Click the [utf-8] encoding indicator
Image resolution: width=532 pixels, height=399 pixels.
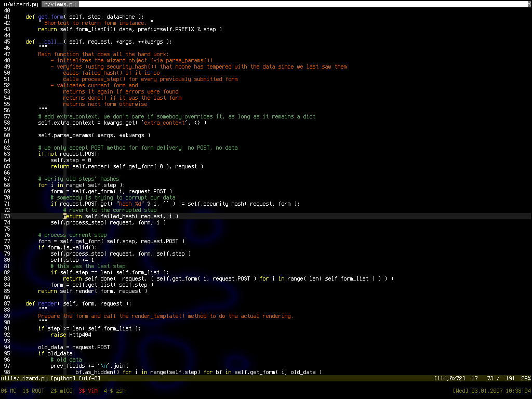[90, 378]
